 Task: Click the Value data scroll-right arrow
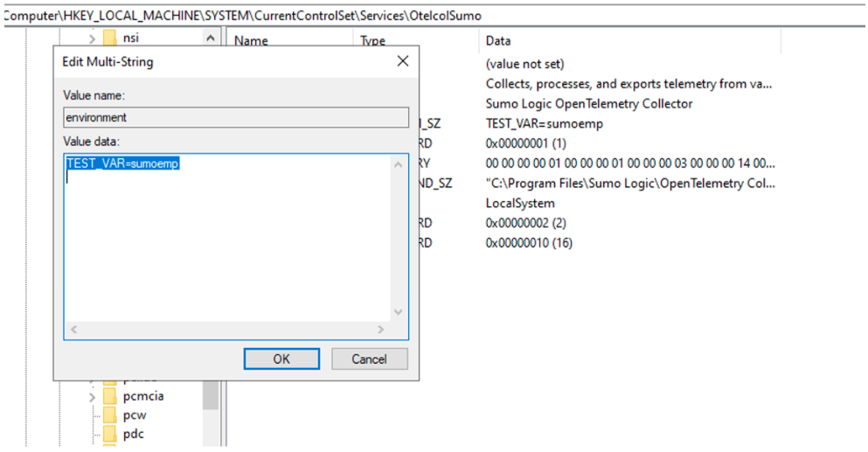click(x=380, y=330)
